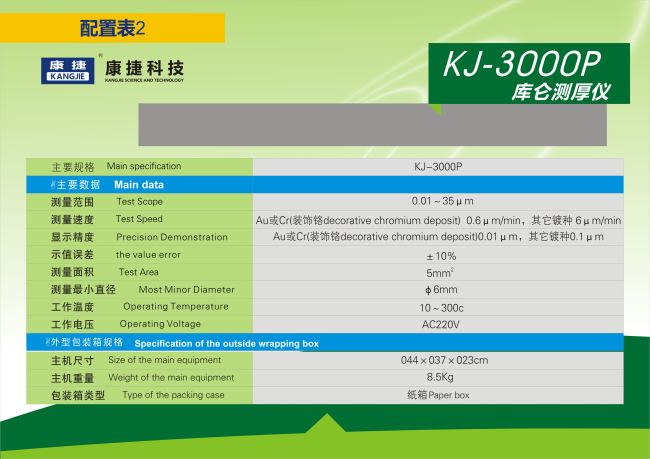This screenshot has height=459, width=650.
Task: Click the 配置表2 yellow banner title
Action: coord(112,28)
